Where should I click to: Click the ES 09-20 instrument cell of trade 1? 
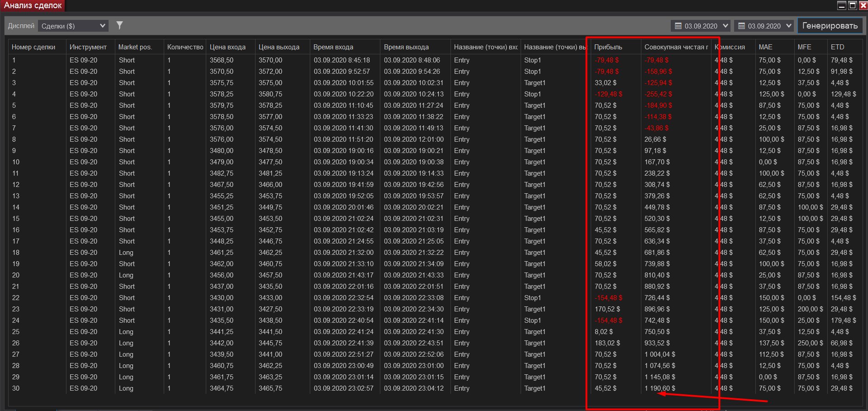(83, 60)
